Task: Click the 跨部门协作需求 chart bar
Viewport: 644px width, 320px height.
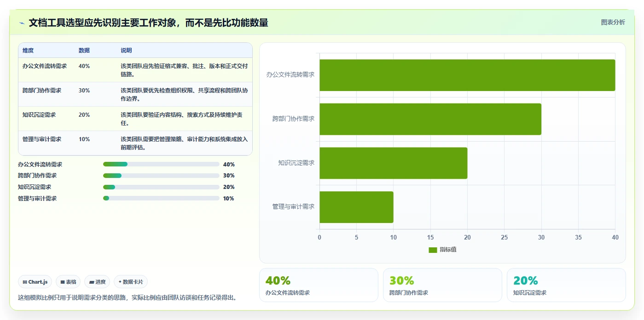Action: (x=430, y=119)
